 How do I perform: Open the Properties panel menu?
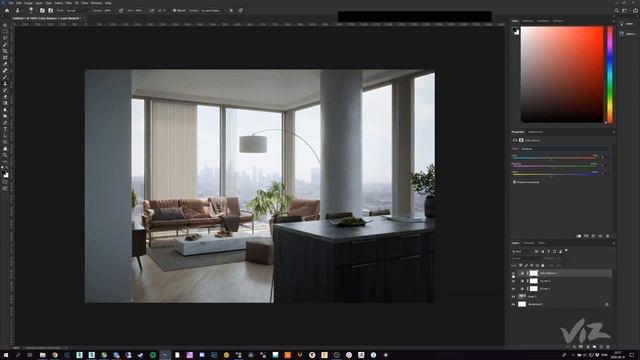pos(613,132)
